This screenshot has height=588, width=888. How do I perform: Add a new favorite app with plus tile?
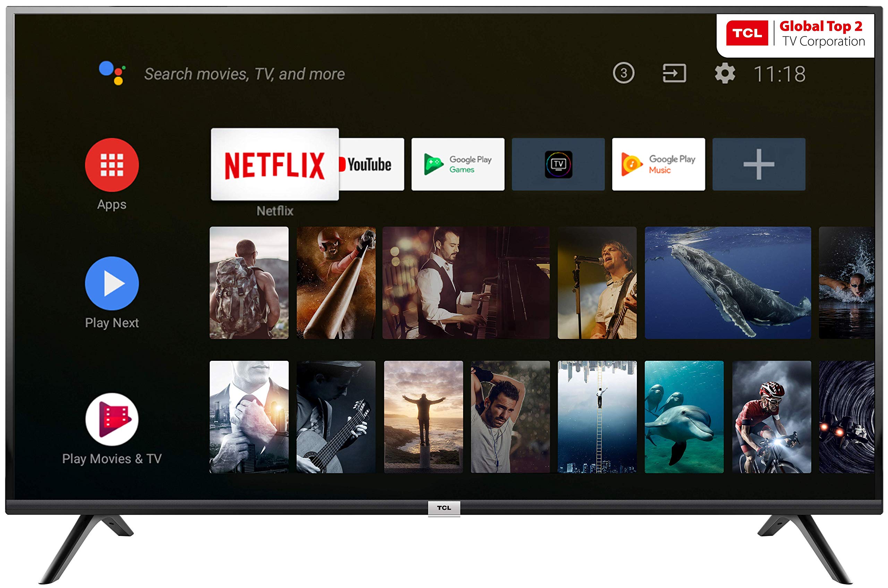758,165
